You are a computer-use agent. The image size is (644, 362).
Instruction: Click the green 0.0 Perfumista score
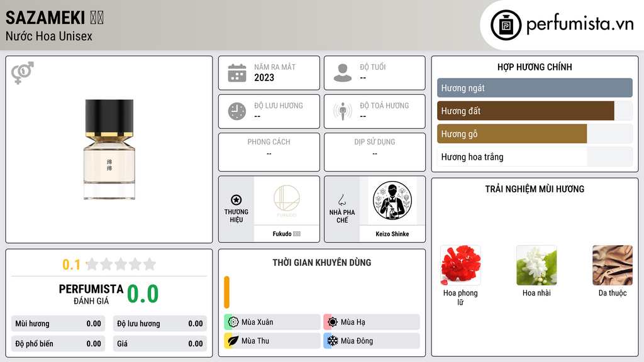pos(143,294)
